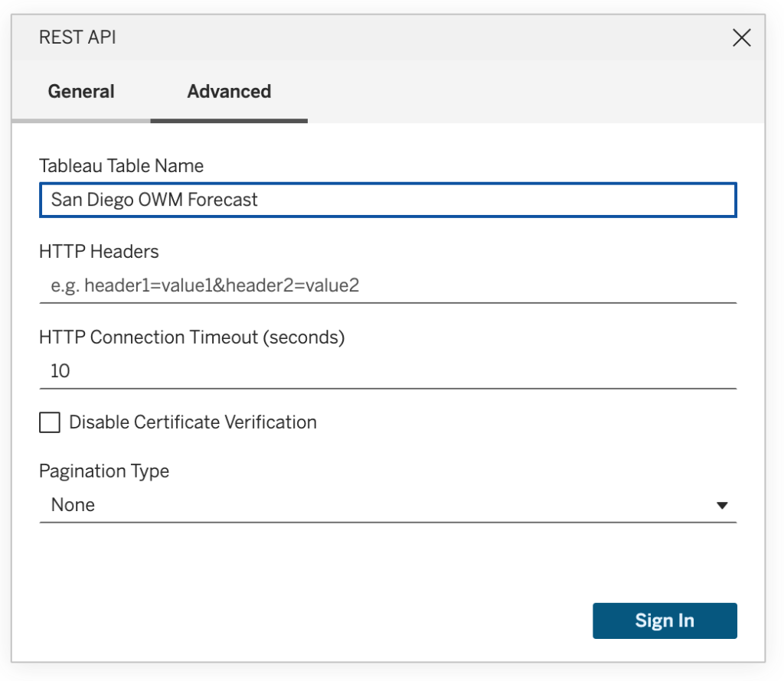Click the Pagination Type label
Viewport: 784px width, 681px height.
(104, 471)
